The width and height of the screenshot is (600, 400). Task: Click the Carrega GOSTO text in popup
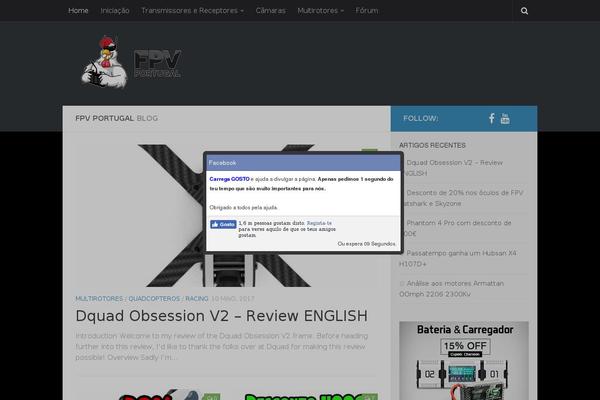(229, 179)
